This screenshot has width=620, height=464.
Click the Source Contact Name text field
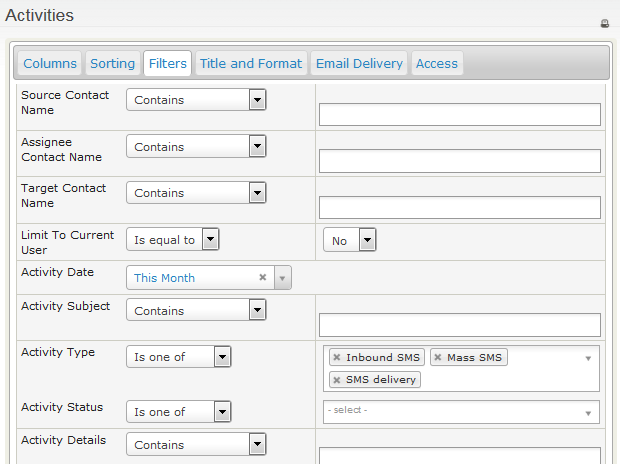point(459,115)
